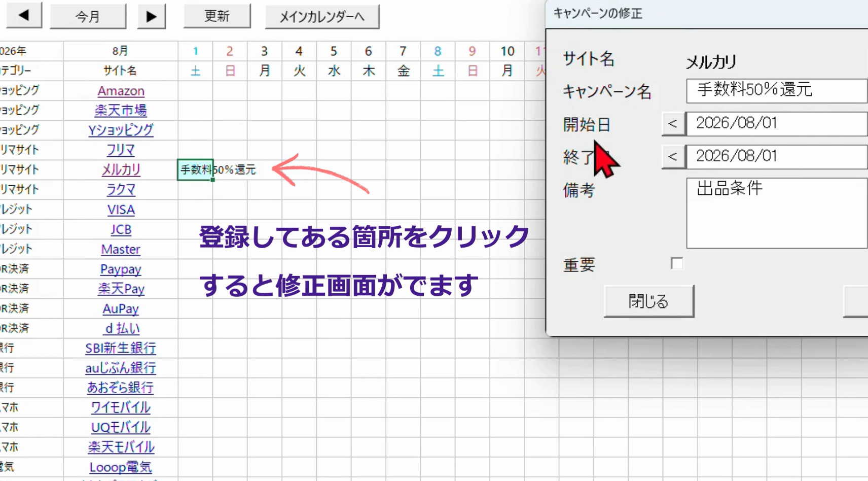Open the Paypay site link

click(x=121, y=269)
